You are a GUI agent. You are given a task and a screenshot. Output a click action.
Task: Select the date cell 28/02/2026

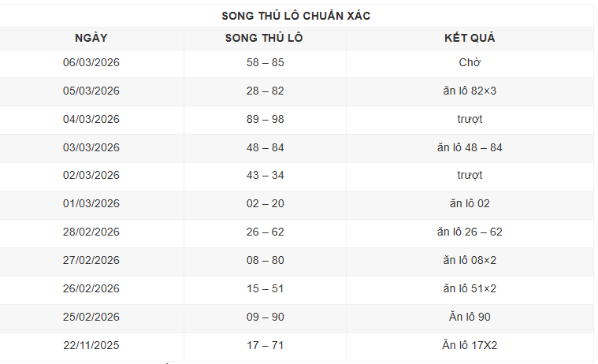tap(91, 232)
